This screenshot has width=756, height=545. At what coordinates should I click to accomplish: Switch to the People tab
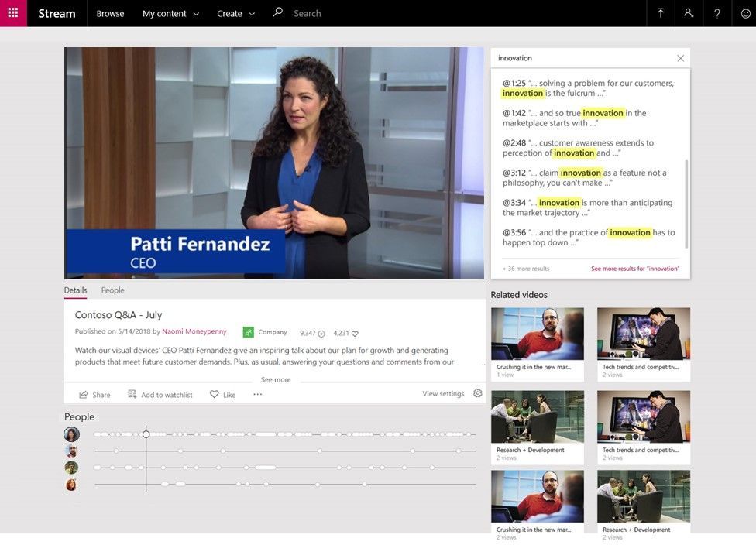[x=113, y=290]
